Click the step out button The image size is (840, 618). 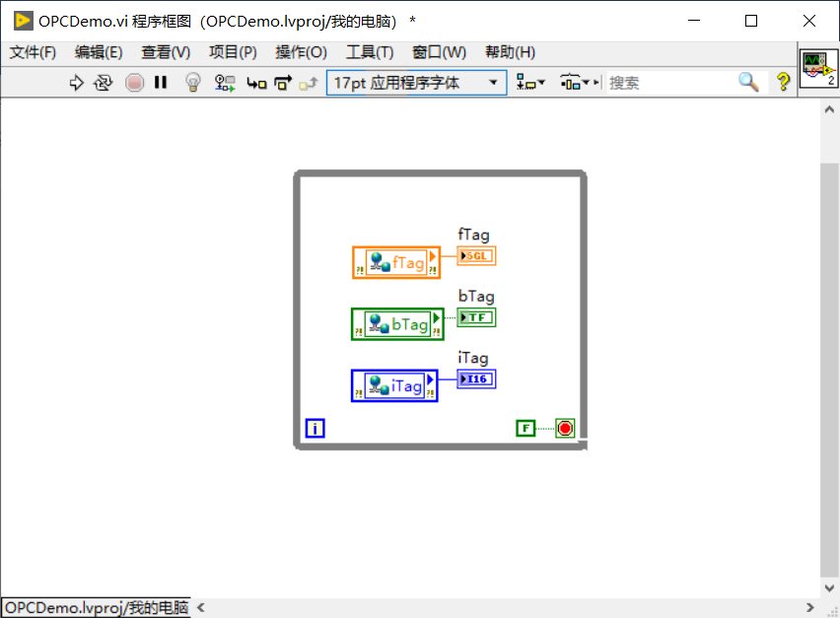pos(309,83)
